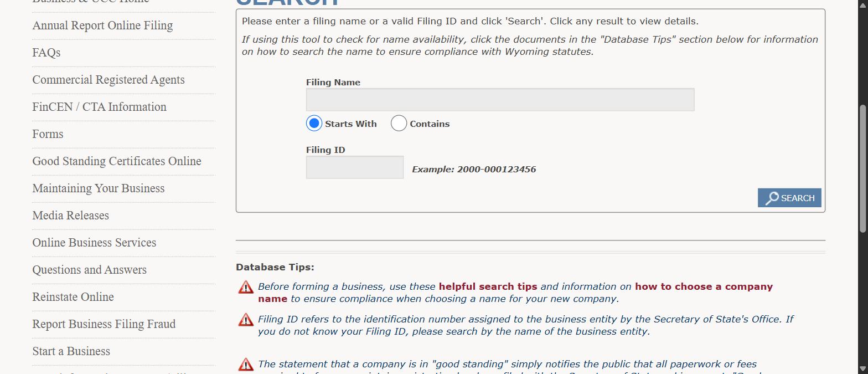
Task: Click the 'Filing ID' label
Action: (x=325, y=150)
